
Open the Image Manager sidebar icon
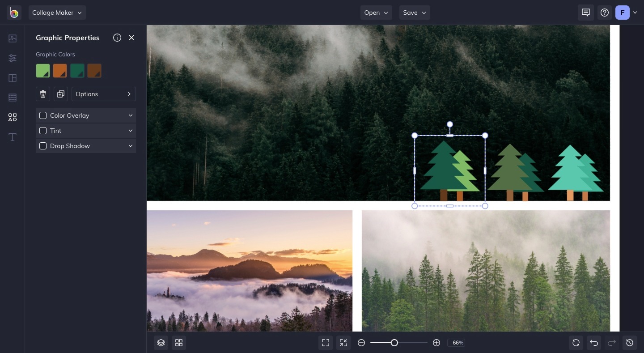point(13,38)
